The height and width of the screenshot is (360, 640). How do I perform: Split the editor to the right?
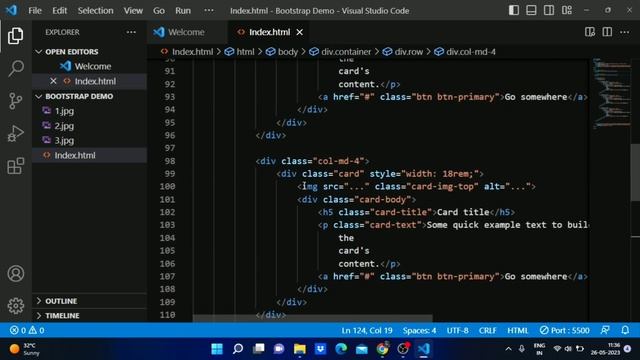point(607,32)
